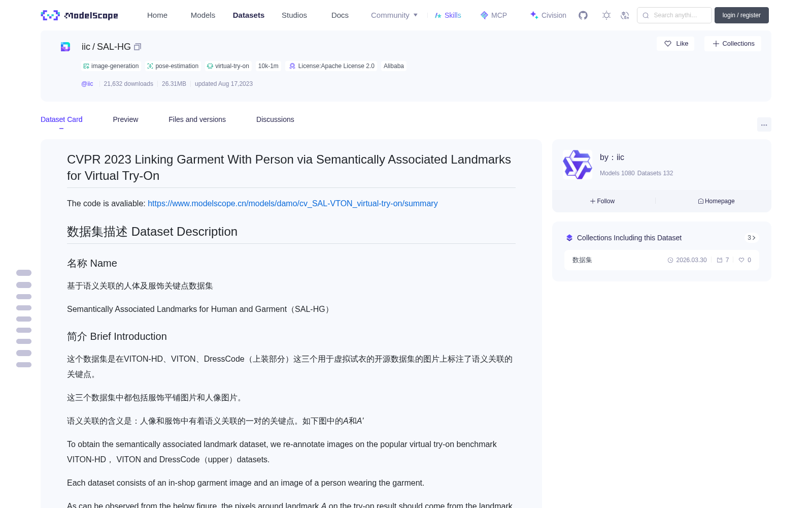Click the virtual-try-on tag
This screenshot has width=812, height=508.
tap(228, 66)
